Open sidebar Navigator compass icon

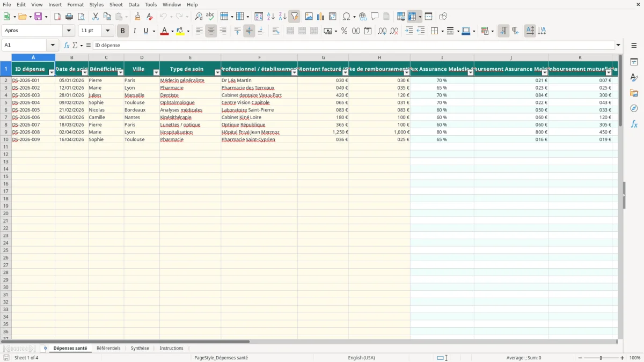[634, 108]
